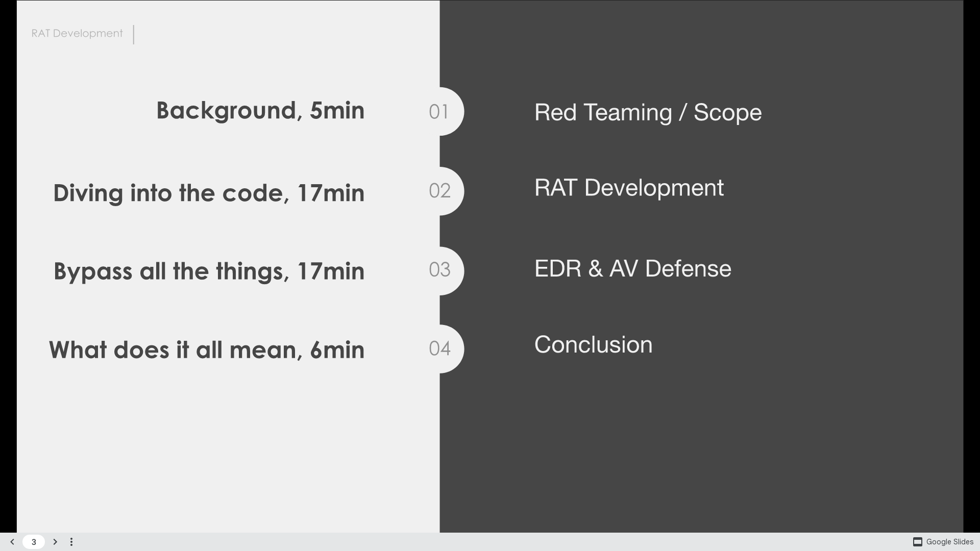980x551 pixels.
Task: Click the previous slide arrow
Action: coord(11,542)
